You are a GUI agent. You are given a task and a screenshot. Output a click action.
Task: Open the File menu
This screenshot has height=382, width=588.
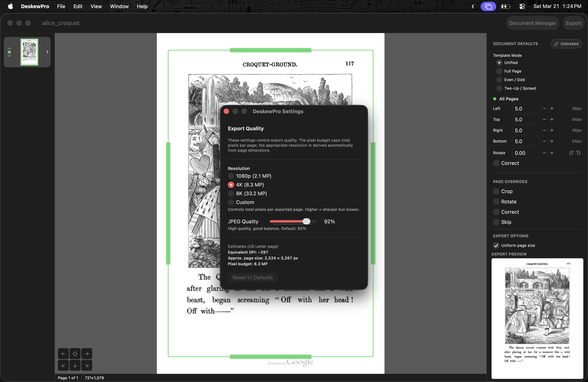coord(61,6)
